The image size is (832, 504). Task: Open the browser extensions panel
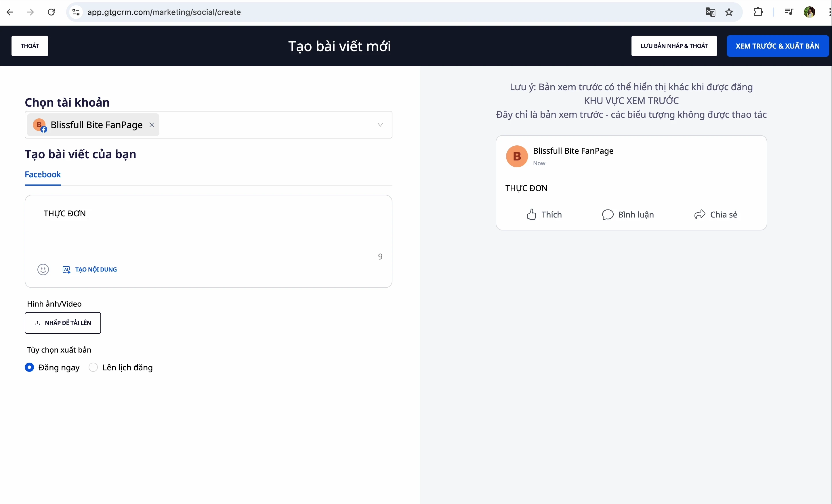pos(758,12)
